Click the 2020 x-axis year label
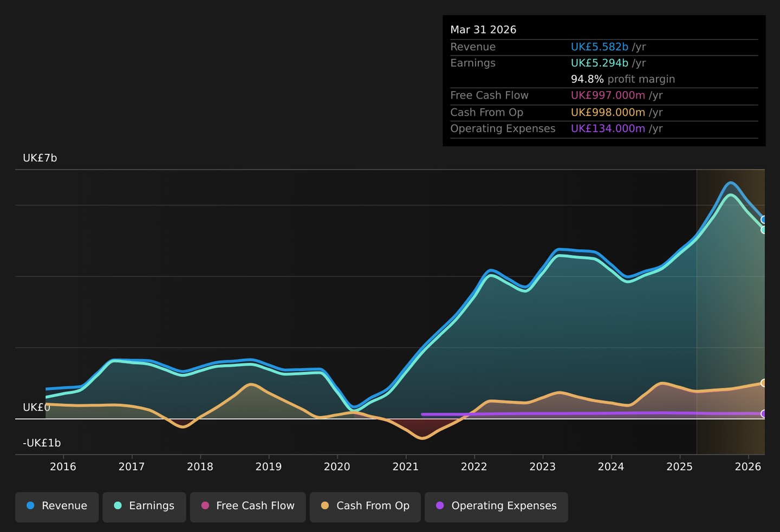Screen dimensions: 780x532 pyautogui.click(x=337, y=467)
